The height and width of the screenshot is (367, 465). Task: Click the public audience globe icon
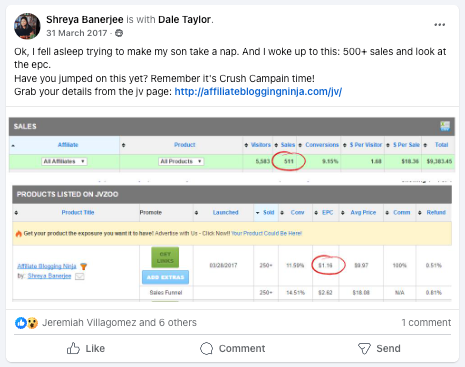pyautogui.click(x=119, y=33)
